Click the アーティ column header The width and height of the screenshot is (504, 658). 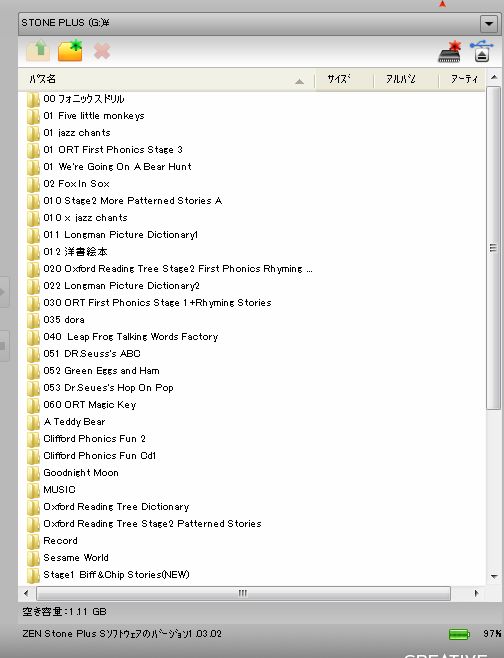[462, 79]
